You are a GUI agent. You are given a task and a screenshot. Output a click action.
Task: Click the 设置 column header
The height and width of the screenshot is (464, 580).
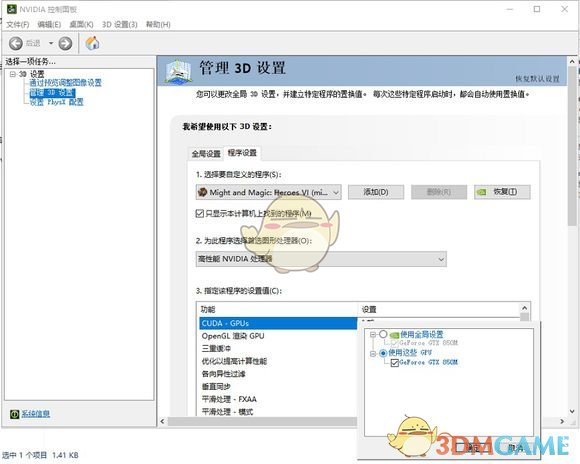[x=439, y=309]
